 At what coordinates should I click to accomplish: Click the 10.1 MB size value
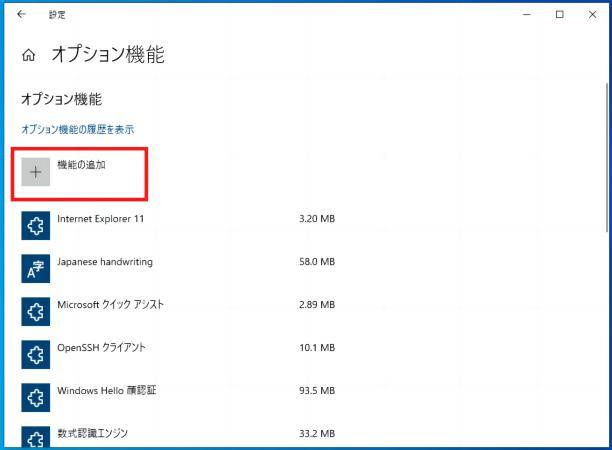[x=317, y=347]
